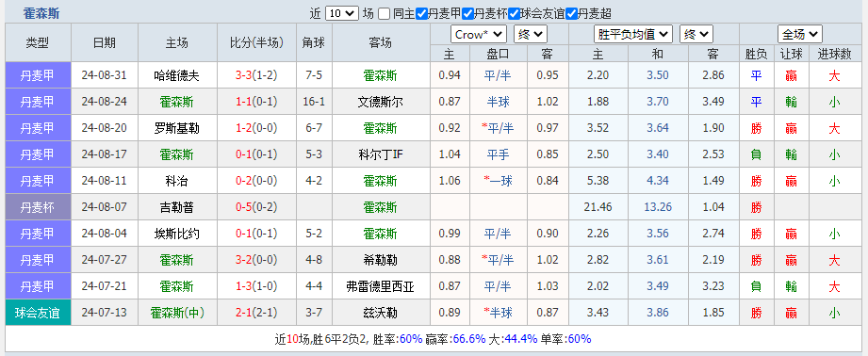
Task: Click the 进球数 column header
Action: coord(835,54)
